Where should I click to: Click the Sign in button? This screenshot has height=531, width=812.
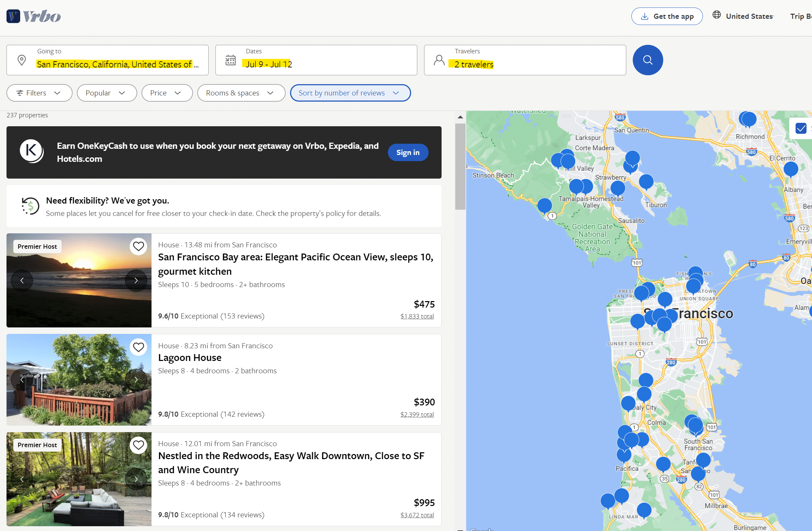(408, 153)
